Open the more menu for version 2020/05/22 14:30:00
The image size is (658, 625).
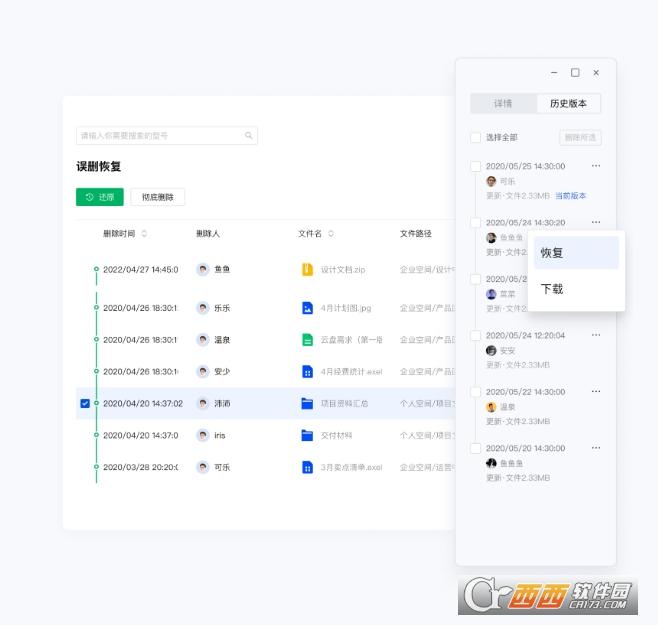click(x=596, y=391)
